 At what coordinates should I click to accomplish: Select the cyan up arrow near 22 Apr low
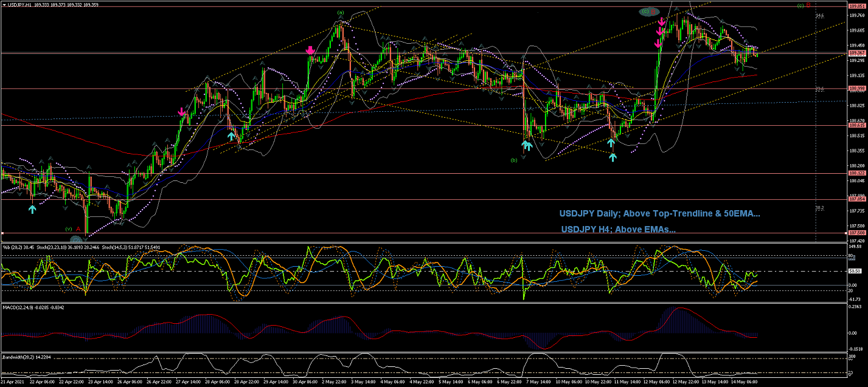click(32, 209)
